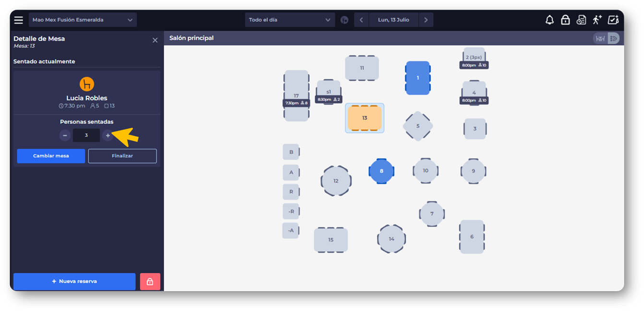This screenshot has height=311, width=644.
Task: Increase seated persons with plus
Action: [x=107, y=136]
